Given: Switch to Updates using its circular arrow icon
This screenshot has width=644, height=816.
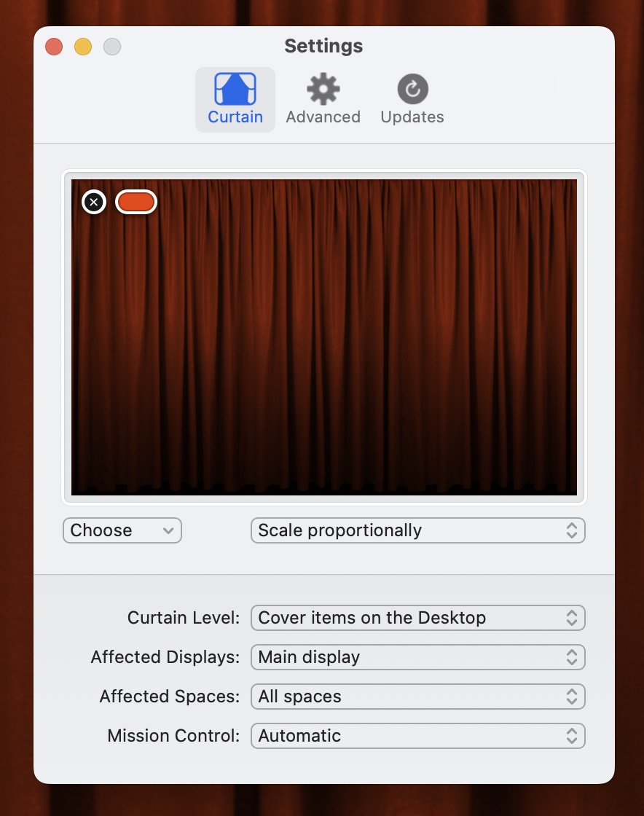Looking at the screenshot, I should coord(412,87).
